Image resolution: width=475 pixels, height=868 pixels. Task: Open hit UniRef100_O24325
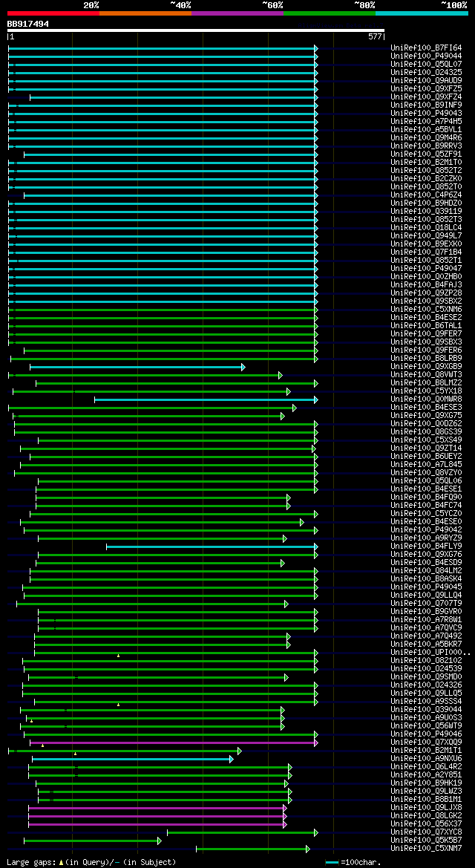tap(426, 73)
